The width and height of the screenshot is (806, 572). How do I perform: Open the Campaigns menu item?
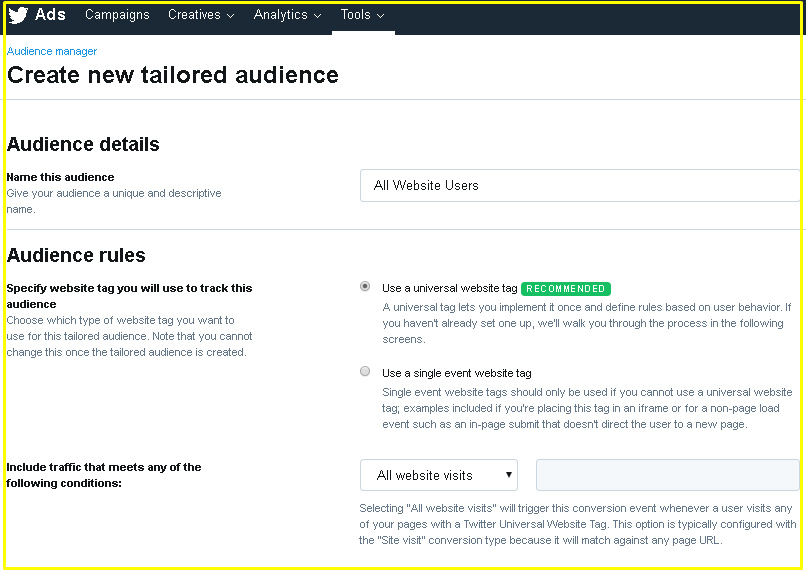click(117, 15)
